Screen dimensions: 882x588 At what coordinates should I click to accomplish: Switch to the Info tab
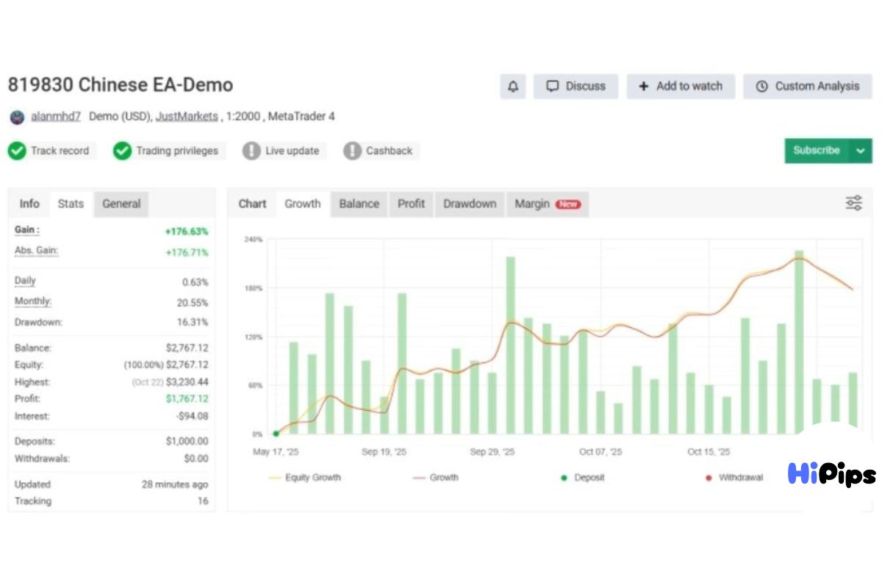click(29, 204)
